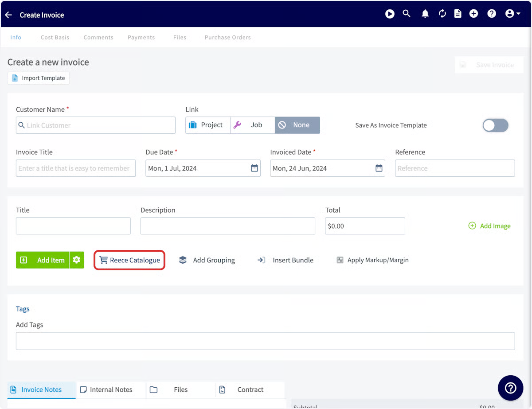
Task: Click the Add Tags input field
Action: coord(265,341)
